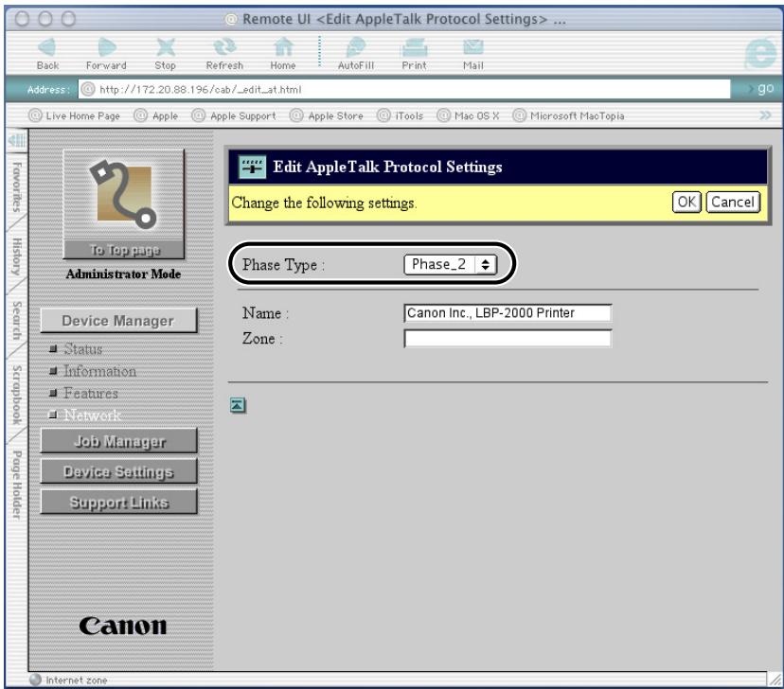Image resolution: width=784 pixels, height=689 pixels.
Task: Click the window resize grip corner
Action: [775, 680]
